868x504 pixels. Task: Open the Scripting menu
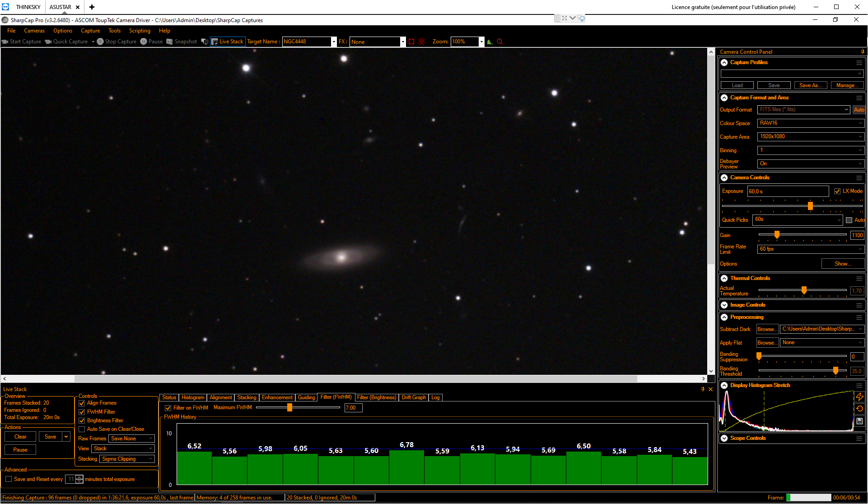[x=140, y=31]
